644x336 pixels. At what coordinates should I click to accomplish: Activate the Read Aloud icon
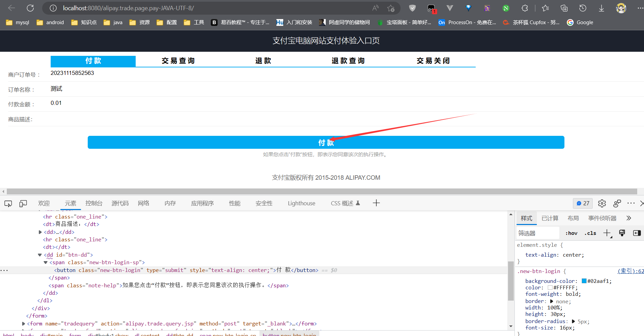point(375,8)
